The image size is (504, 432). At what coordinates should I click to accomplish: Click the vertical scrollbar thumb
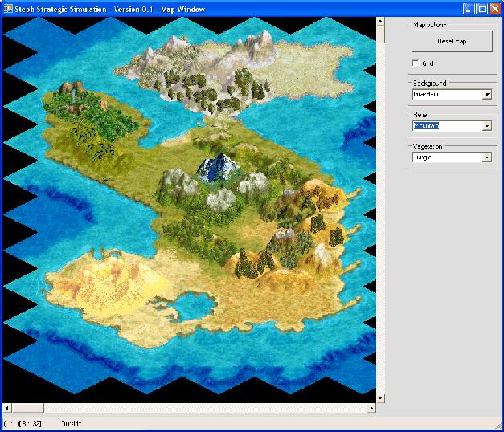(x=381, y=35)
